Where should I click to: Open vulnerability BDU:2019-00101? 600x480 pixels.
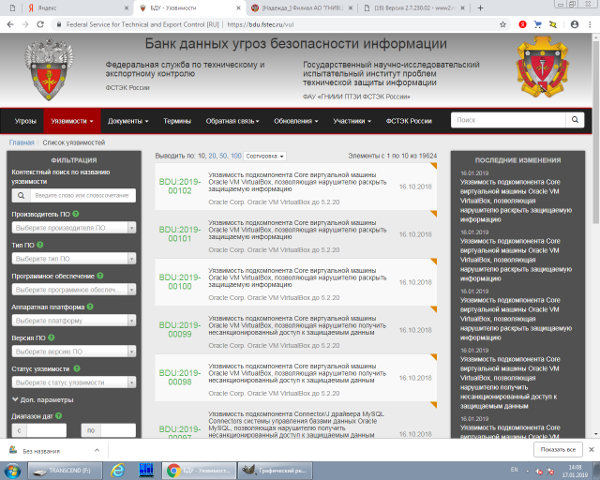pos(179,234)
